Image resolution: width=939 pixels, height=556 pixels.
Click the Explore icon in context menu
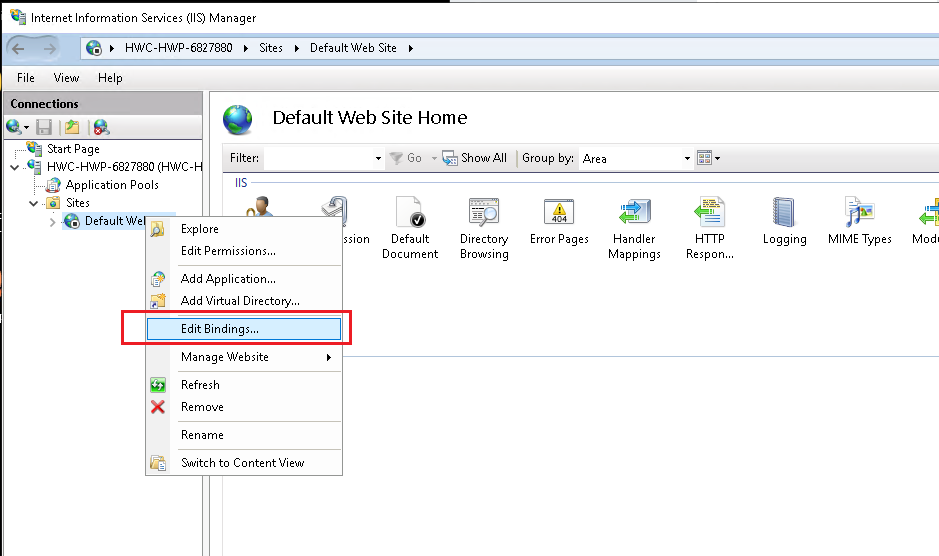pyautogui.click(x=157, y=229)
